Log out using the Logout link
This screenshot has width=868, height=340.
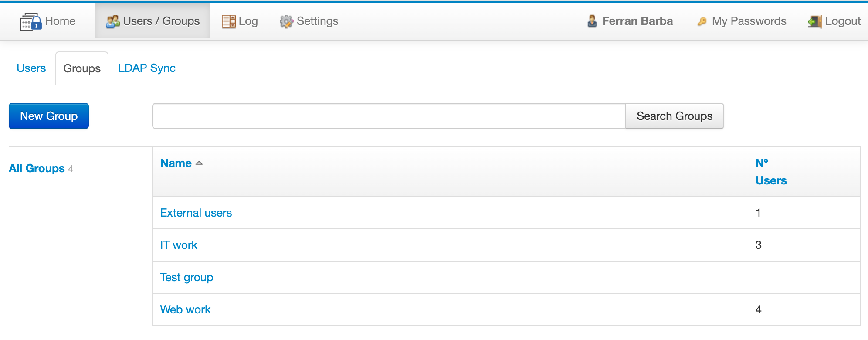tap(834, 21)
